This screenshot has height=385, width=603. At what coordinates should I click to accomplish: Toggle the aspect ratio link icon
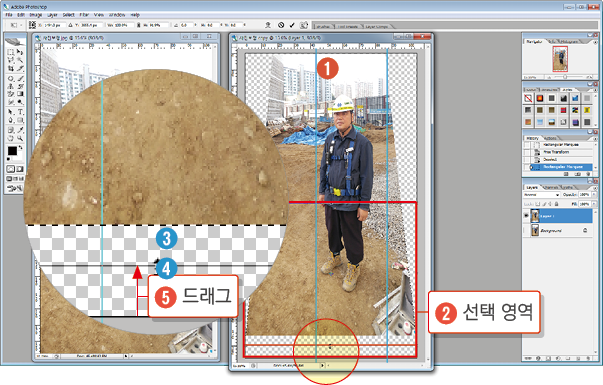coord(138,25)
